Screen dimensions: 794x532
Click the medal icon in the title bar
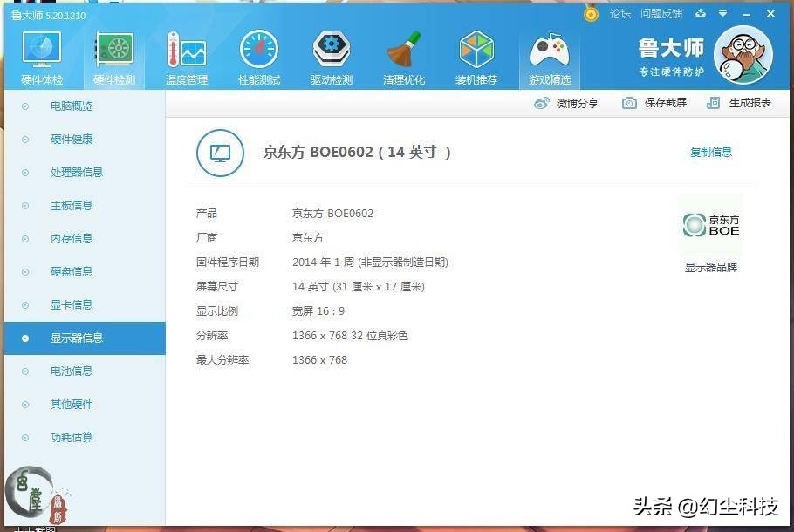click(591, 14)
